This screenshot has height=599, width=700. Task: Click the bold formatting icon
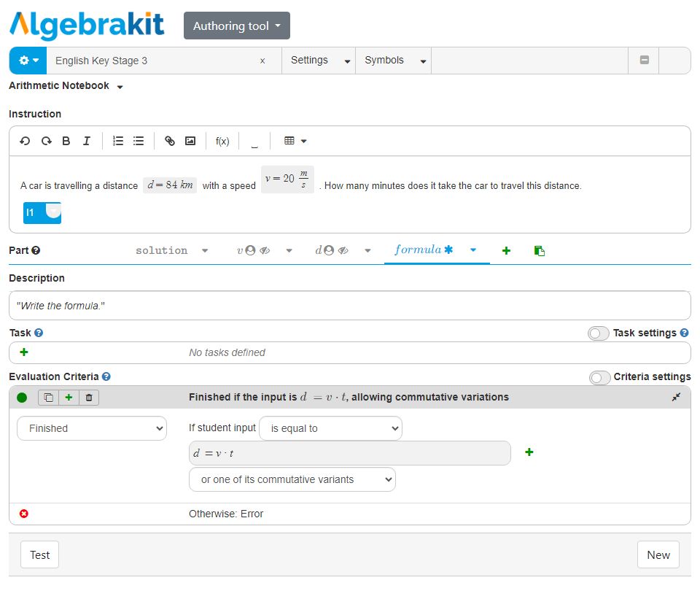click(x=66, y=141)
